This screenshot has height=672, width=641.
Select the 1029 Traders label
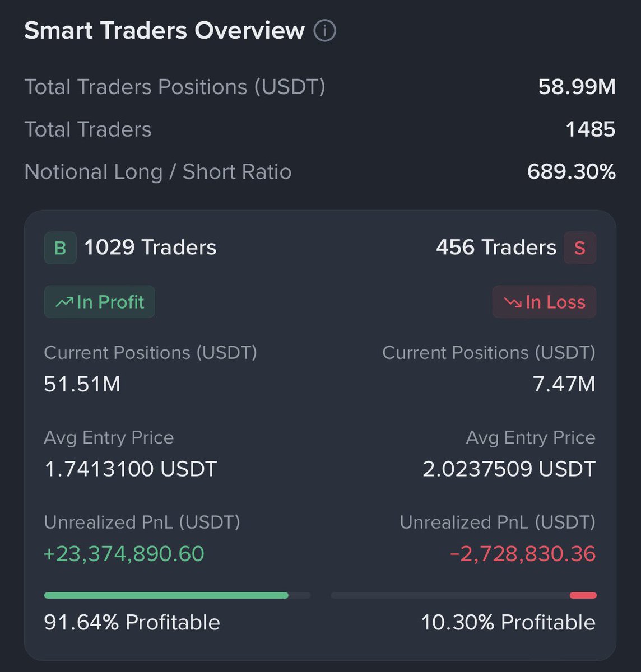150,248
